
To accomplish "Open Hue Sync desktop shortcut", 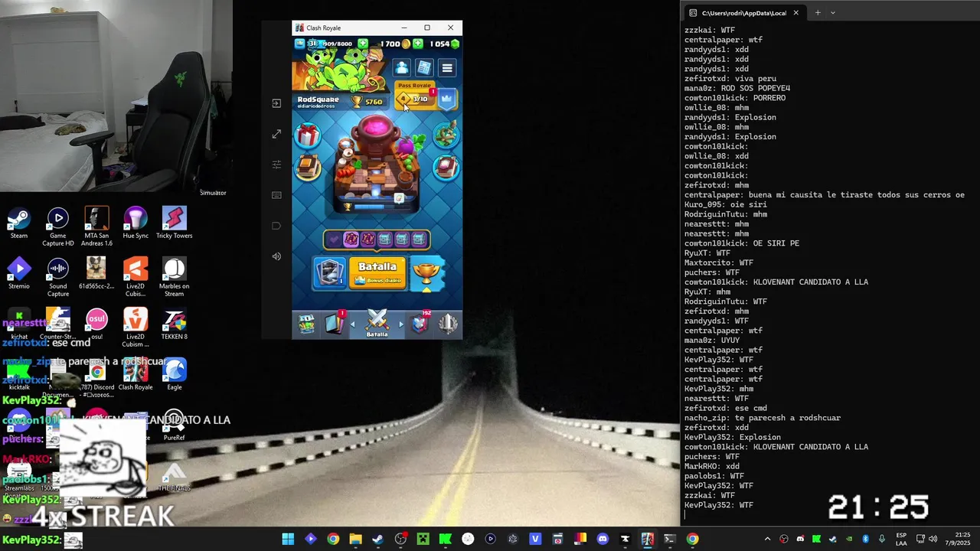I will click(x=136, y=223).
